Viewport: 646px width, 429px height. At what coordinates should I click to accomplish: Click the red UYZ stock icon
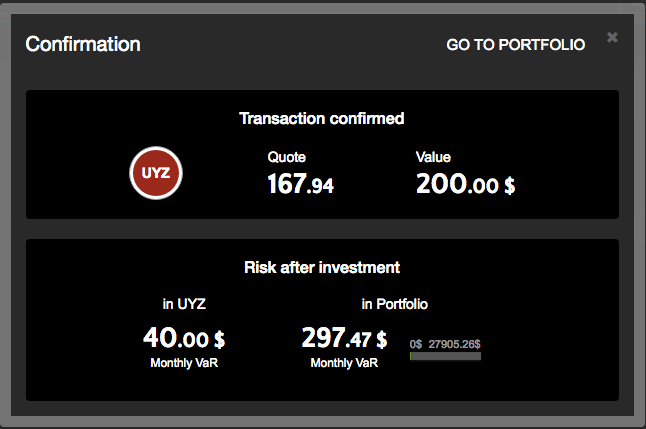pos(155,173)
